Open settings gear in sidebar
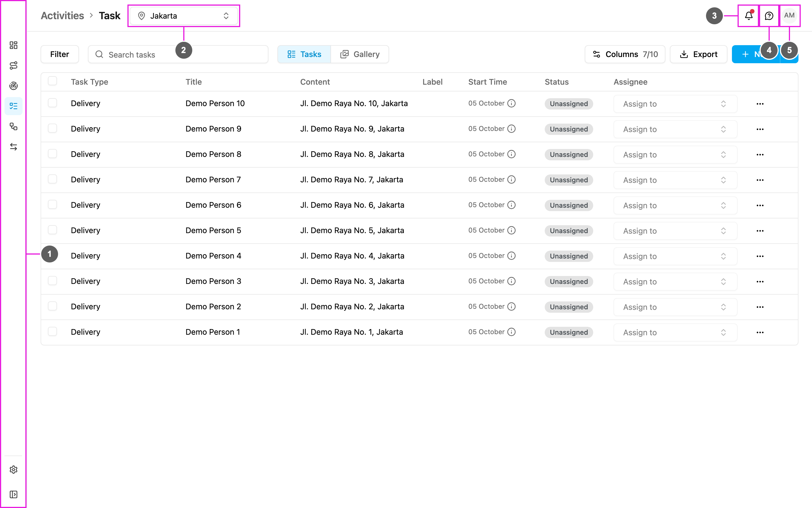This screenshot has width=812, height=508. (14, 469)
